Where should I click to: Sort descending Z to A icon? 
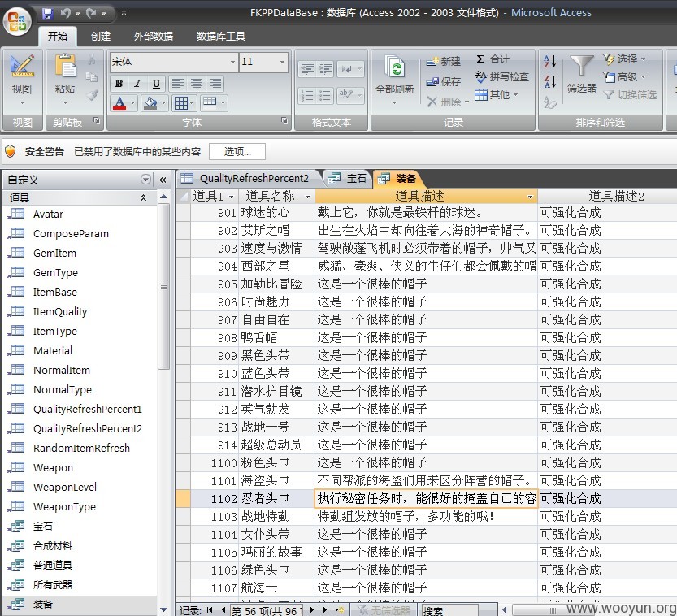(549, 81)
